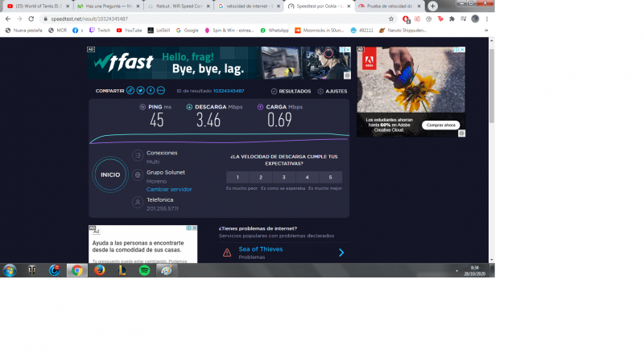Image resolution: width=644 pixels, height=357 pixels.
Task: Open more sharing options ellipsis icon
Action: [161, 91]
